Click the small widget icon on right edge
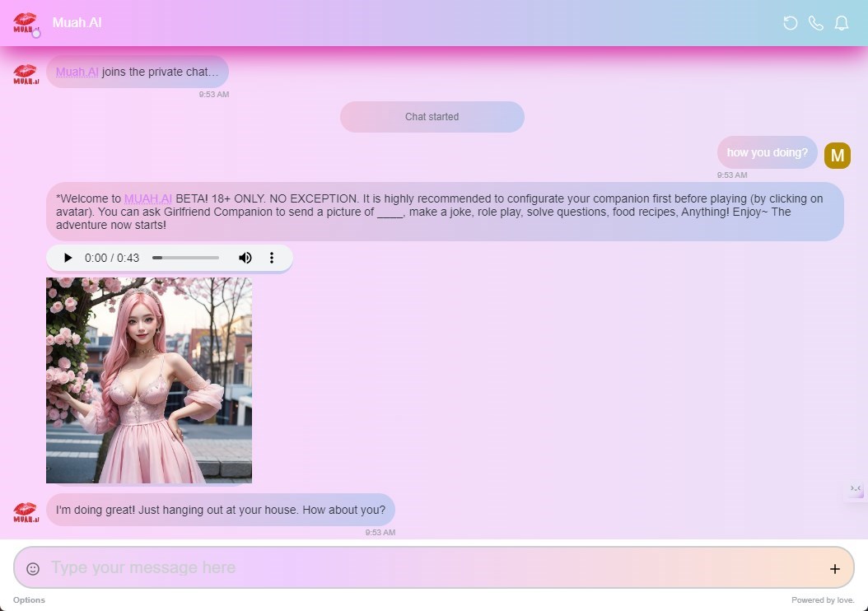 click(x=856, y=490)
